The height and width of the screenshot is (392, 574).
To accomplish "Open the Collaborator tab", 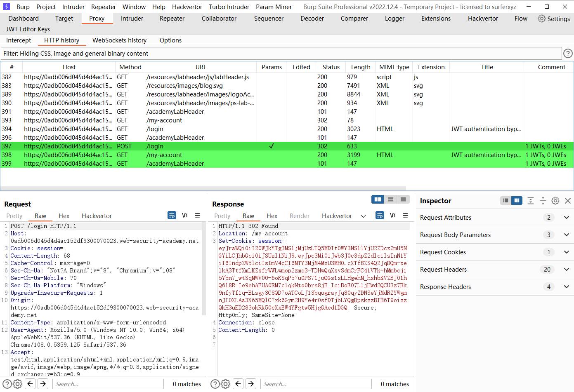I will point(219,19).
